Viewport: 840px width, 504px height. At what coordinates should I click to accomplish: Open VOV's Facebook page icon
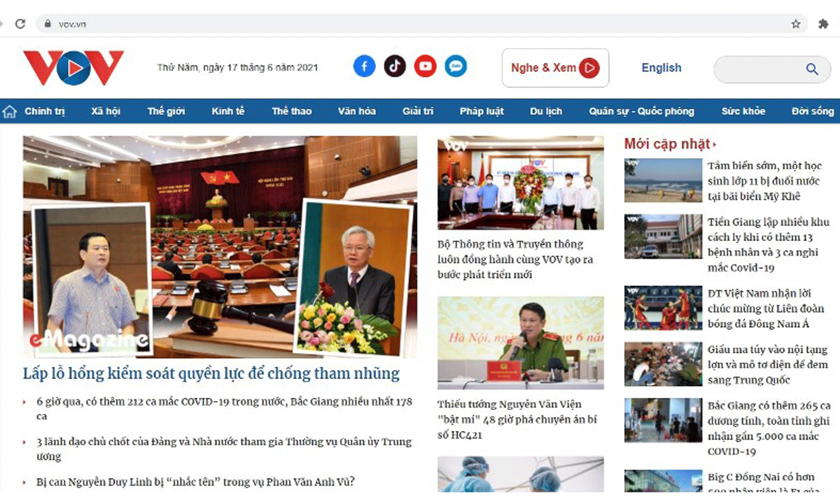tap(365, 66)
